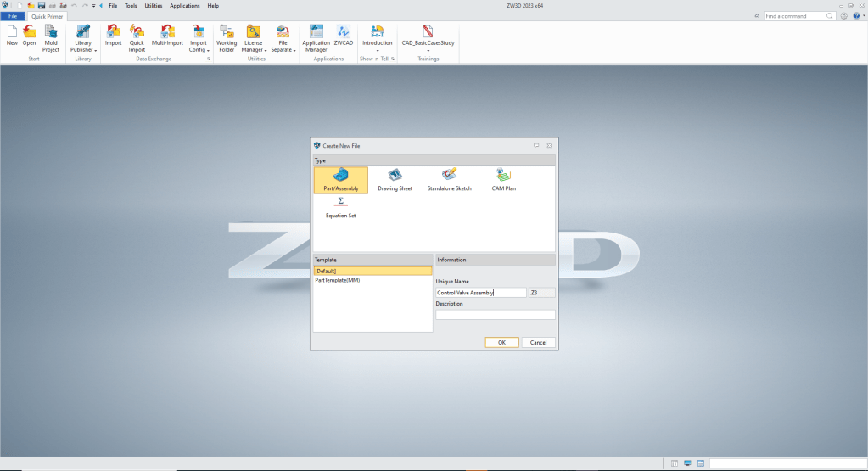Click the Quick Import icon
The height and width of the screenshot is (471, 868).
point(137,31)
